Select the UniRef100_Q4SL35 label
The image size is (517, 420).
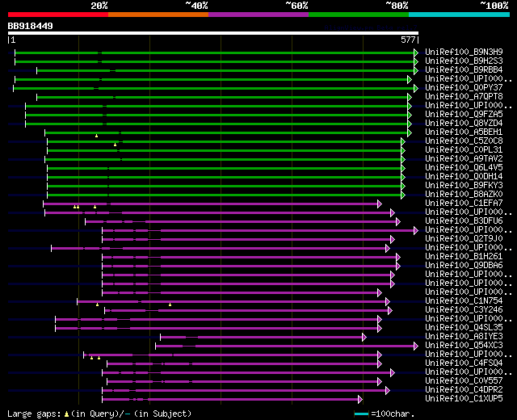[x=464, y=328]
